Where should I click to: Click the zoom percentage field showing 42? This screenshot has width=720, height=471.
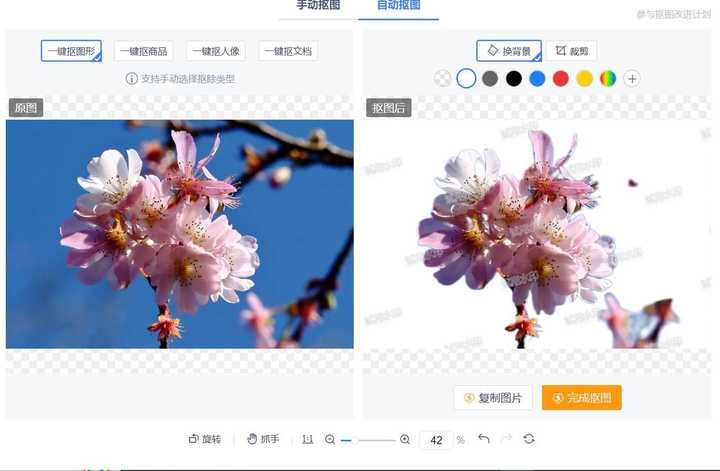(x=436, y=440)
